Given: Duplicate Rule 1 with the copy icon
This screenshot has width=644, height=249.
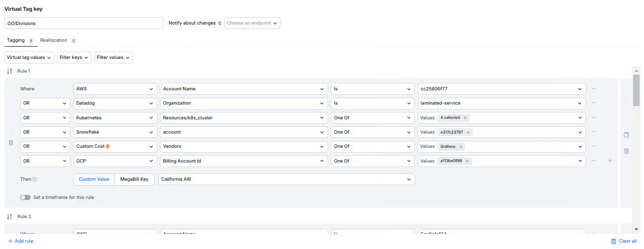Looking at the screenshot, I should [x=626, y=135].
